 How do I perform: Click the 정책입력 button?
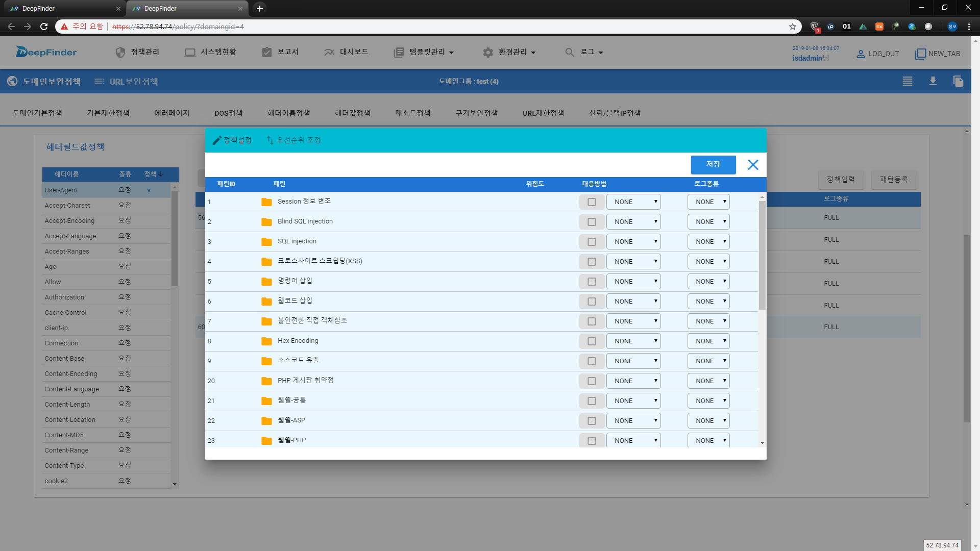pos(840,180)
